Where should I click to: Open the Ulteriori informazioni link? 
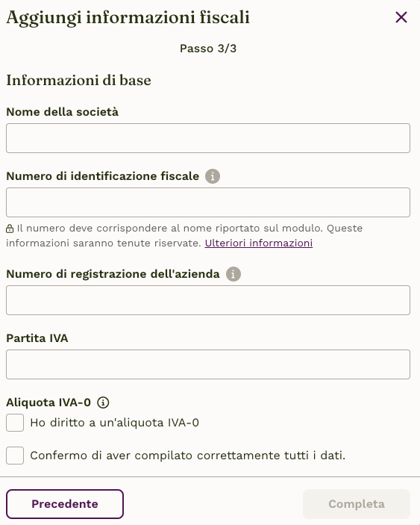(x=259, y=243)
